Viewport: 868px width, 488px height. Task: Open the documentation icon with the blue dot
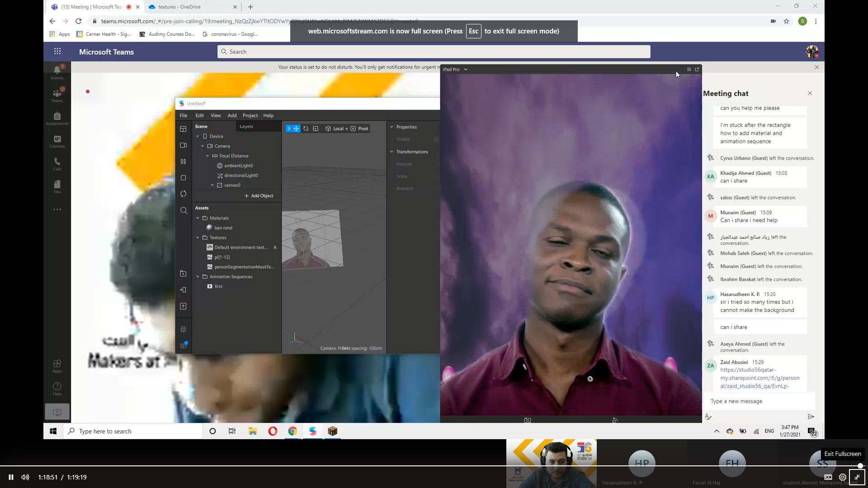[184, 345]
